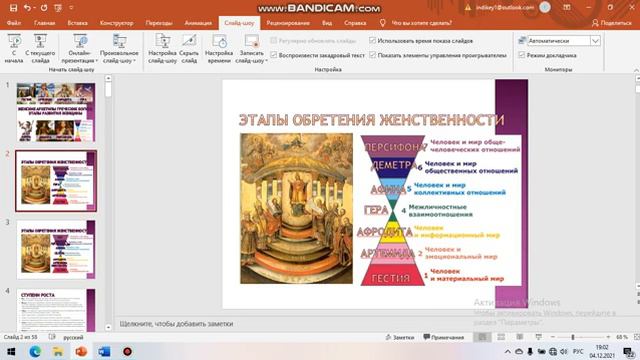Image resolution: width=640 pixels, height=360 pixels.
Task: Click 'Что вы хотите сделать?' search box
Action: [x=422, y=23]
